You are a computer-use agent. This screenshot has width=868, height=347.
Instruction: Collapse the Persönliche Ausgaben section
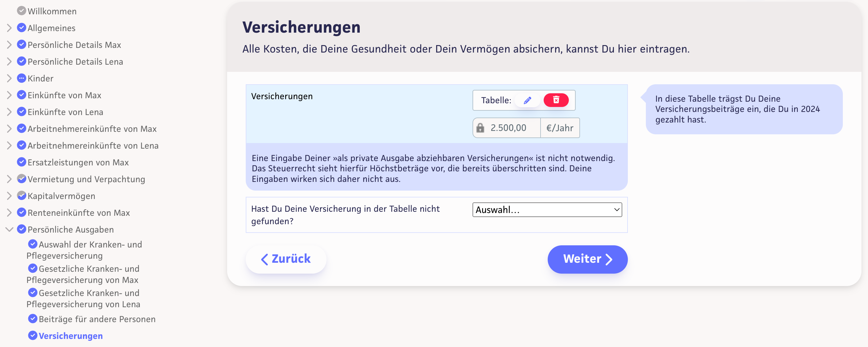coord(9,229)
